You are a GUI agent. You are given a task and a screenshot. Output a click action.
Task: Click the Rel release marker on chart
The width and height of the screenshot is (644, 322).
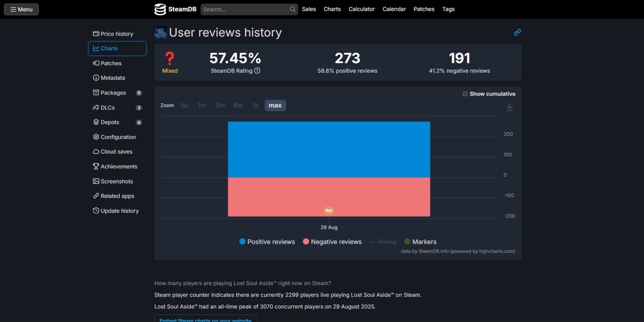[x=329, y=210]
